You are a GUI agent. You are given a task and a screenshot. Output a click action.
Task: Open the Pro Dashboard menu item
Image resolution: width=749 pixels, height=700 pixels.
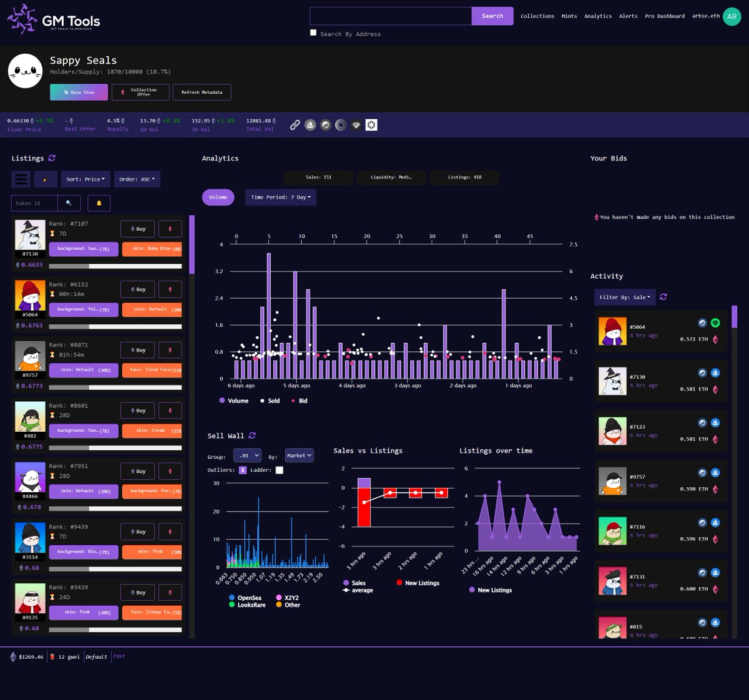coord(665,16)
